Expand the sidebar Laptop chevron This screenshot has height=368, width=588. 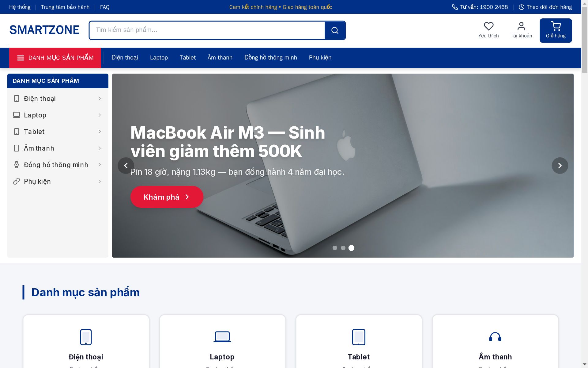point(100,115)
